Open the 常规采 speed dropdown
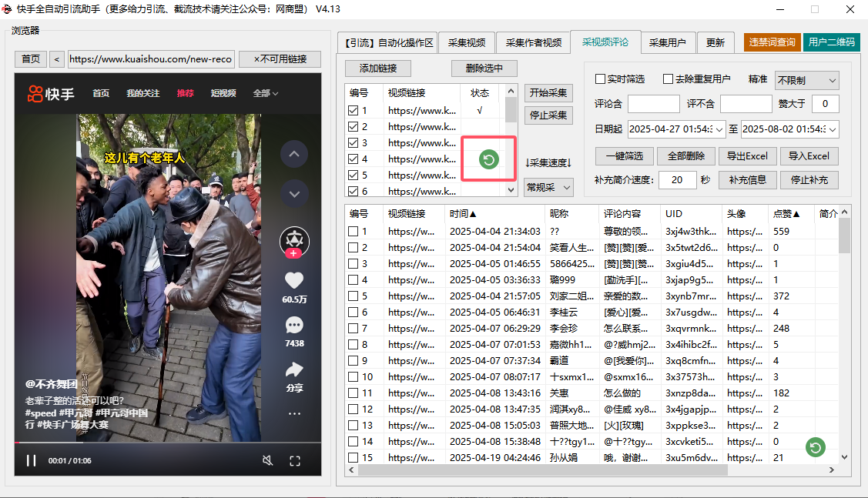The height and width of the screenshot is (498, 868). pyautogui.click(x=548, y=188)
